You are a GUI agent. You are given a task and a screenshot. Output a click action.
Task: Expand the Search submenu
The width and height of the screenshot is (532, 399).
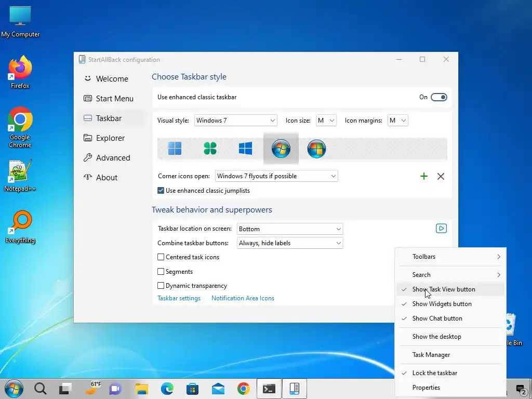tap(450, 275)
